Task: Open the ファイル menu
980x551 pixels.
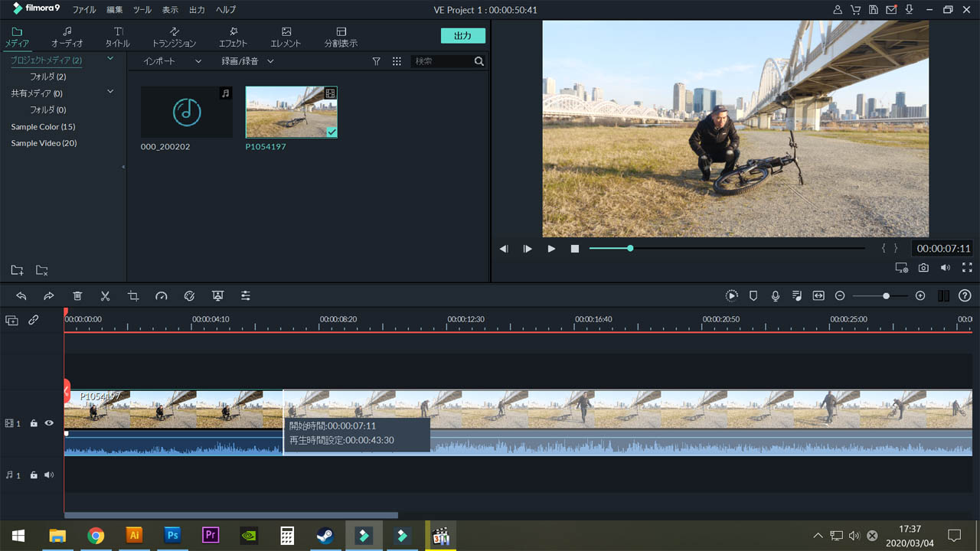Action: (84, 10)
